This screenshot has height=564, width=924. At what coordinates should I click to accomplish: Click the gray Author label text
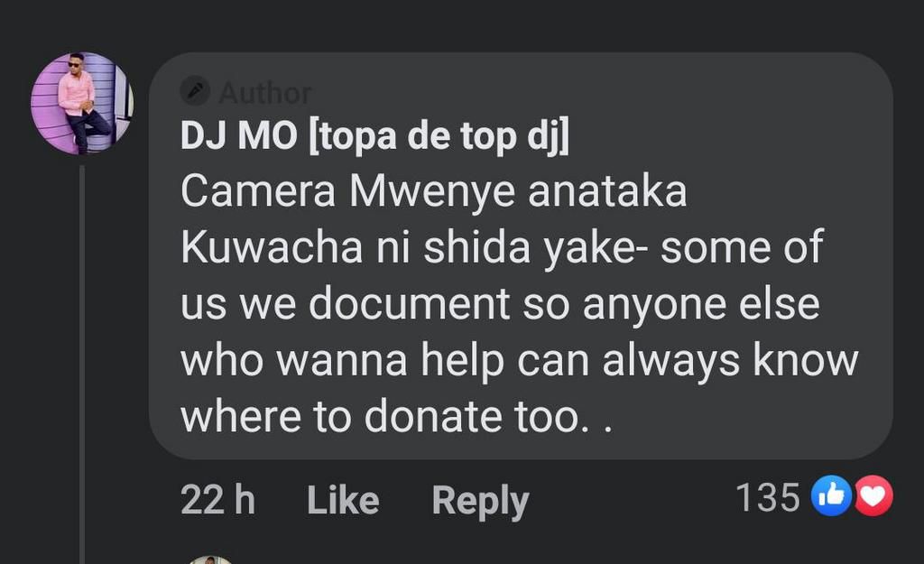(x=264, y=92)
